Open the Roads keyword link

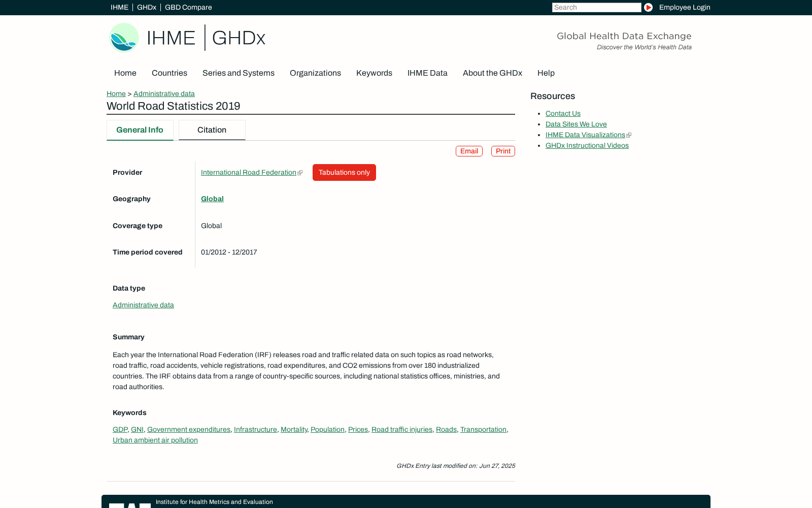446,429
